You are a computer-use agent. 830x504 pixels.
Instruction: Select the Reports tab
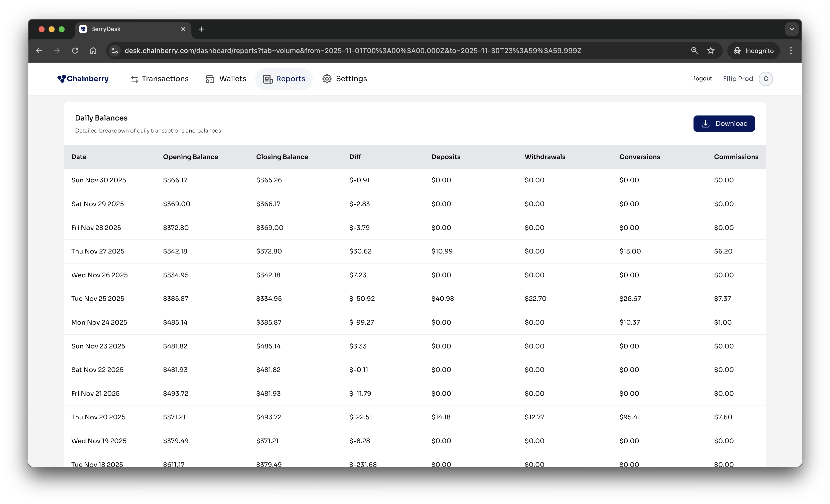tap(284, 79)
